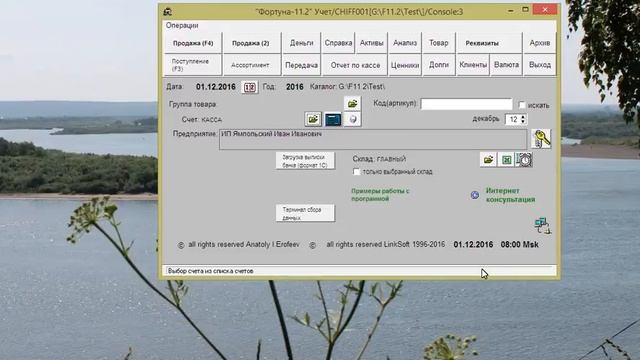Viewport: 640px width, 360px height.
Task: Enable the 'искать' checkbox
Action: (x=522, y=105)
